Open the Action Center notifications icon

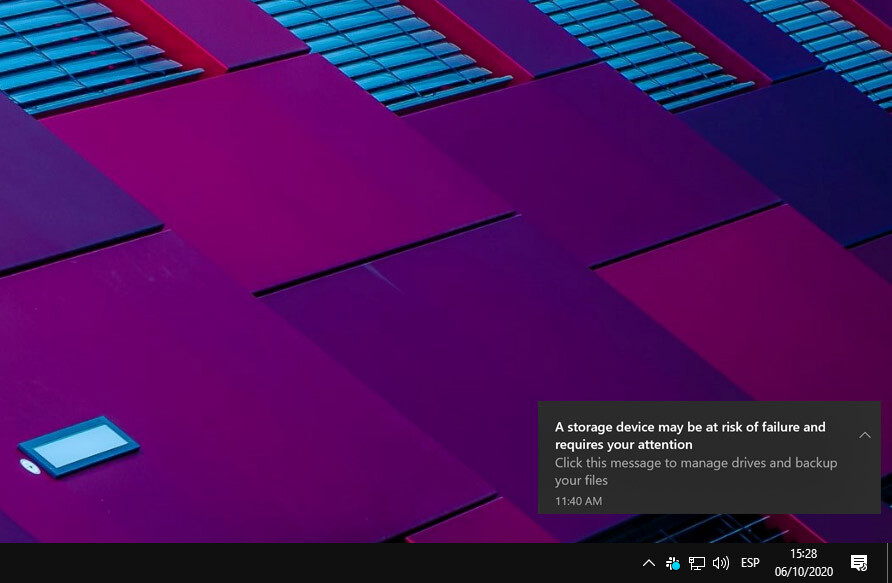858,563
